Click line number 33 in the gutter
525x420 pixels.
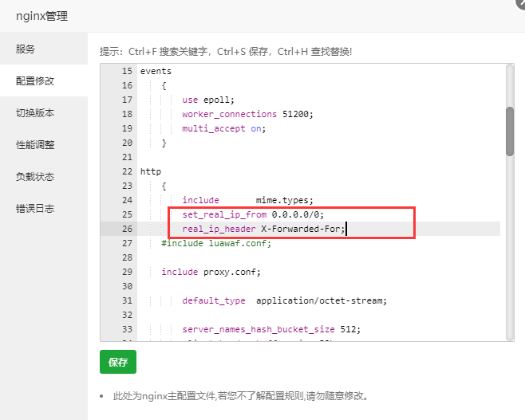[126, 329]
